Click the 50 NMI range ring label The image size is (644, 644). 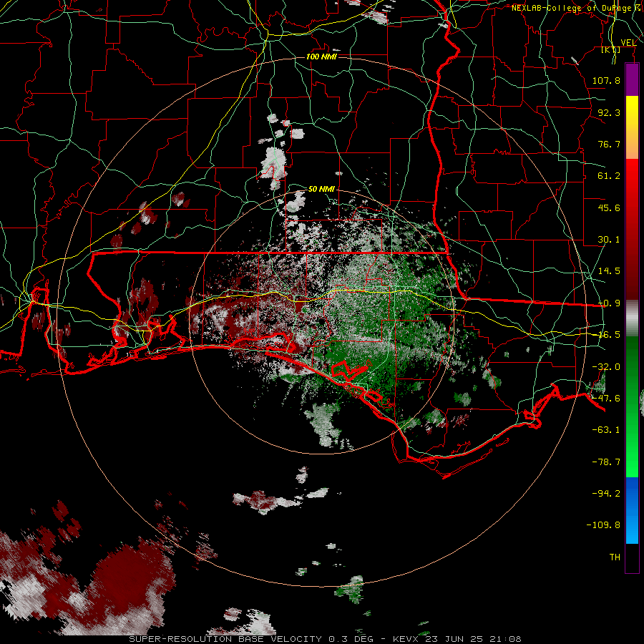pos(321,189)
